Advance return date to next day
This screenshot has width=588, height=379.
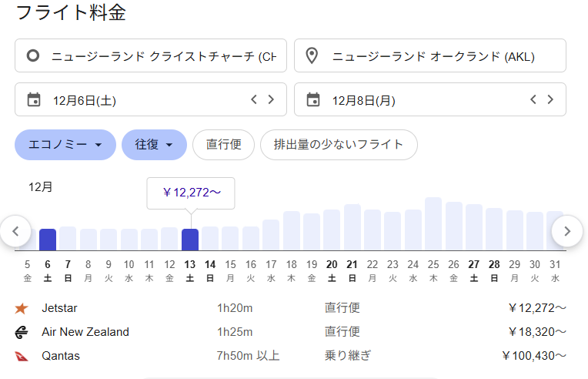pos(550,99)
